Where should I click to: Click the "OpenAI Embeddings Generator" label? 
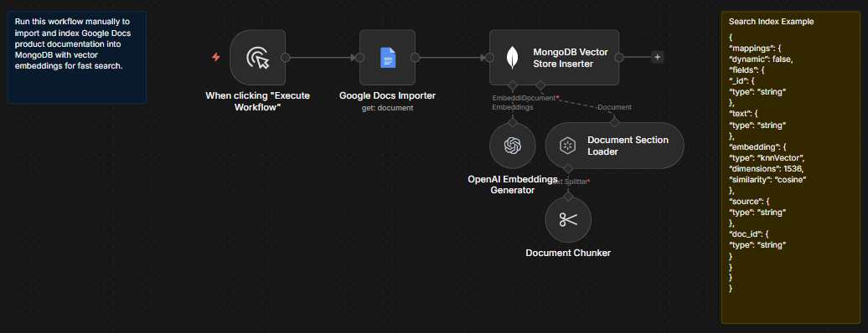point(513,185)
